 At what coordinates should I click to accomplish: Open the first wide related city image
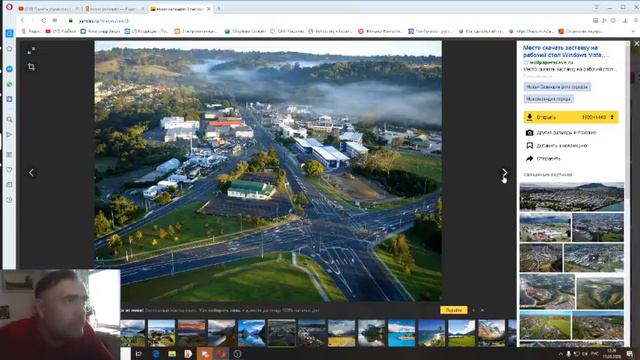click(x=571, y=197)
